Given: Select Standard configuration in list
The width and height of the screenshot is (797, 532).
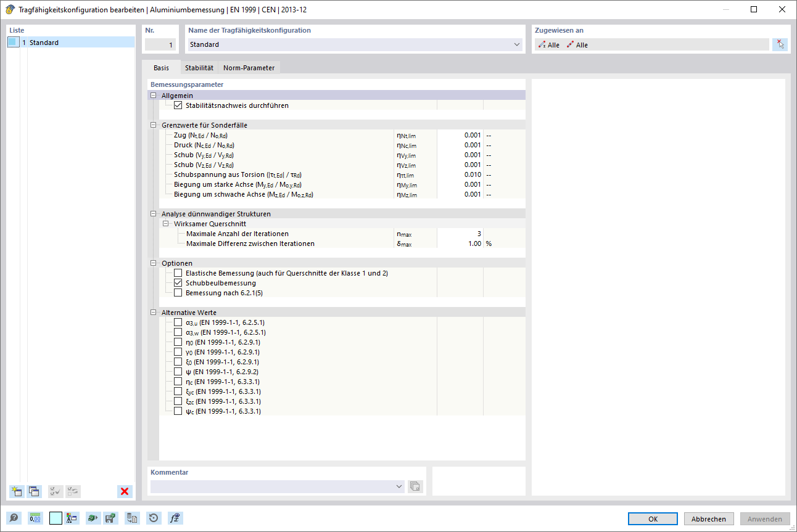Looking at the screenshot, I should coord(71,43).
